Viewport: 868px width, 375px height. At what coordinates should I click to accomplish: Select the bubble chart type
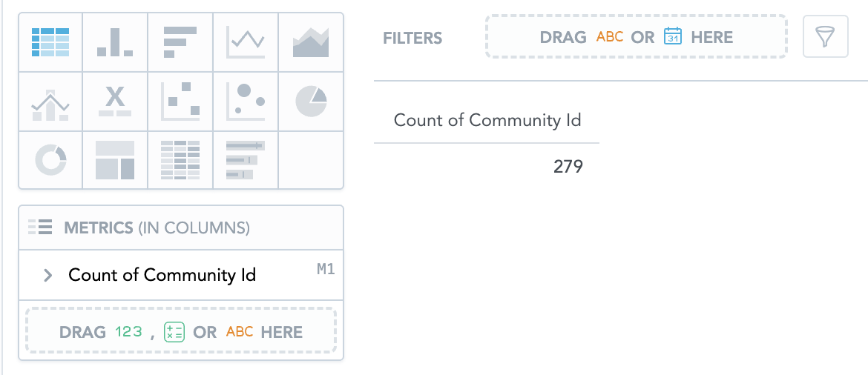click(246, 102)
